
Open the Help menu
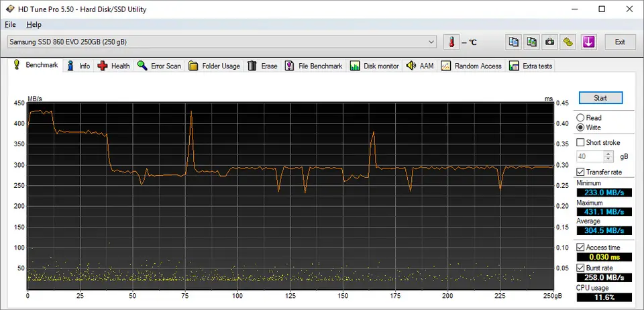pyautogui.click(x=34, y=24)
